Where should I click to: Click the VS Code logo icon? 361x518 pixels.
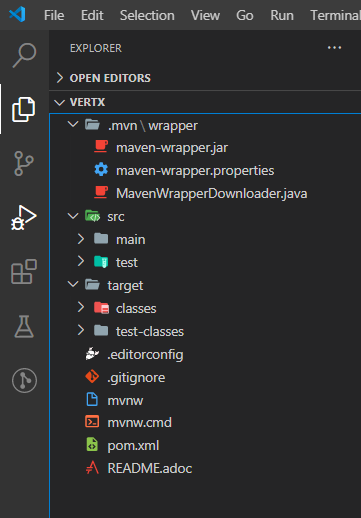[x=17, y=15]
